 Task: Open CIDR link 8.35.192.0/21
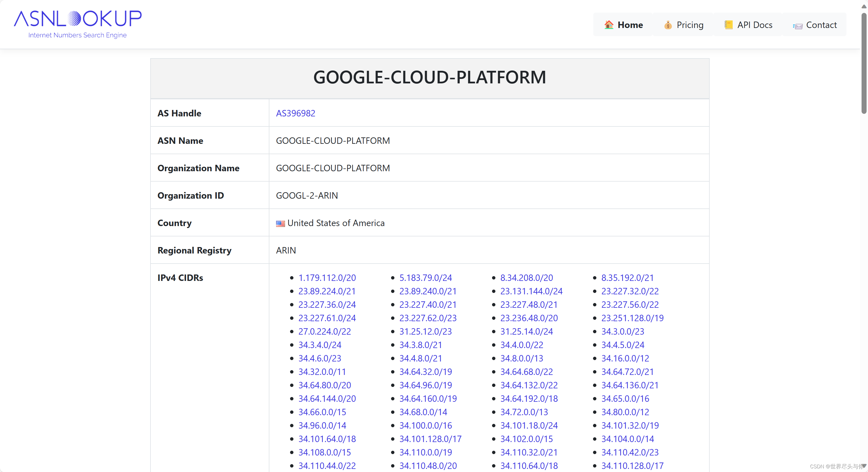(627, 278)
